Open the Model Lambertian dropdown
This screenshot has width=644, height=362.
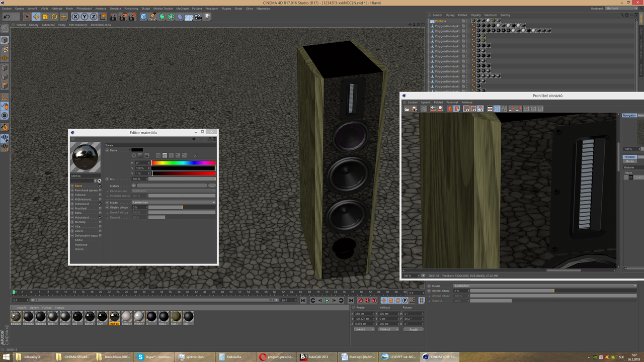[173, 202]
